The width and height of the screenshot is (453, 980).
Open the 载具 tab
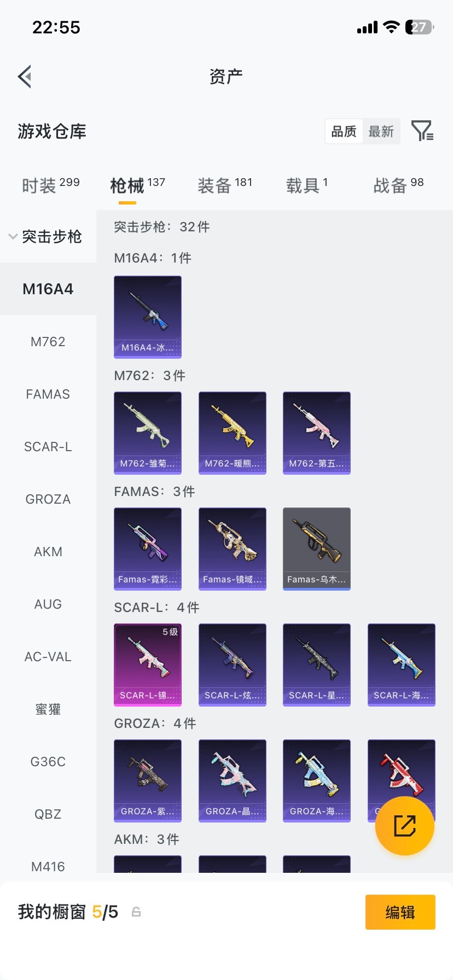coord(307,185)
